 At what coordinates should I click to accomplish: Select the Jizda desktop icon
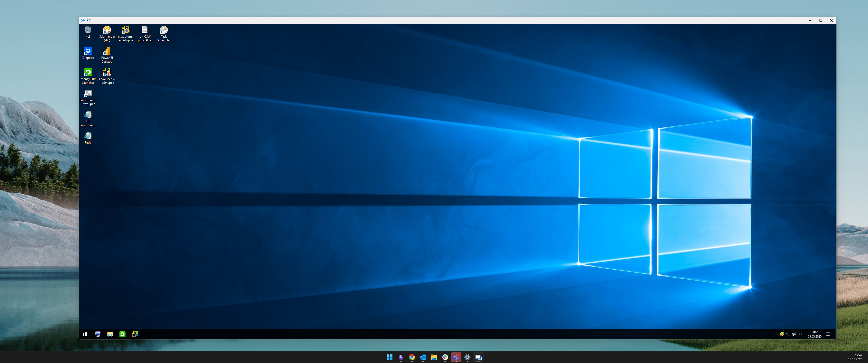click(88, 138)
